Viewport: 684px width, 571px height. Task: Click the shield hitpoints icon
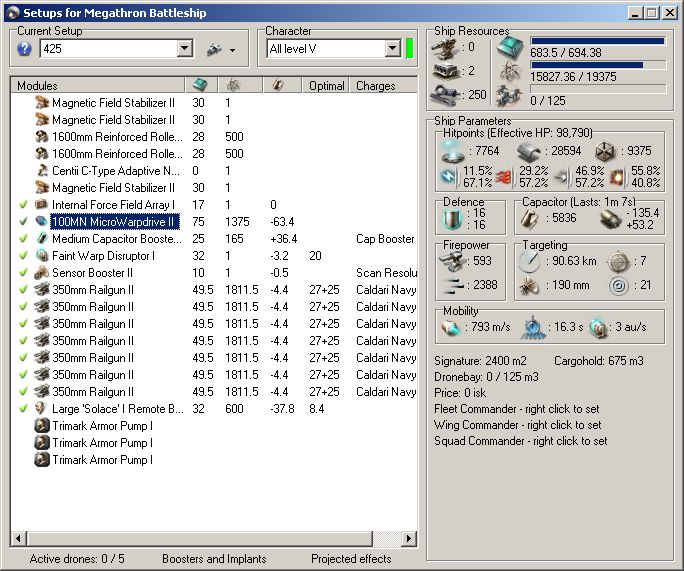(x=452, y=149)
